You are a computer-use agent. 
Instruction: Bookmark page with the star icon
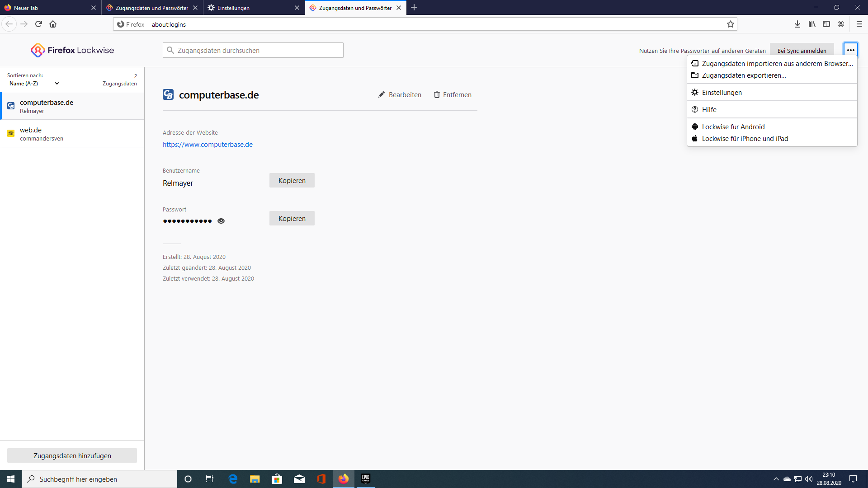coord(730,24)
